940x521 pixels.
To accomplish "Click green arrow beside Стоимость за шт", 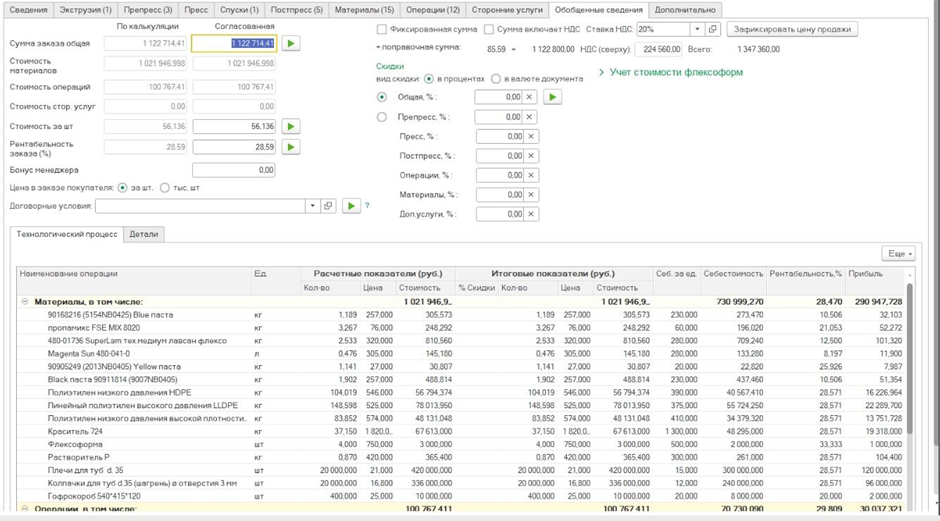I will pyautogui.click(x=290, y=127).
